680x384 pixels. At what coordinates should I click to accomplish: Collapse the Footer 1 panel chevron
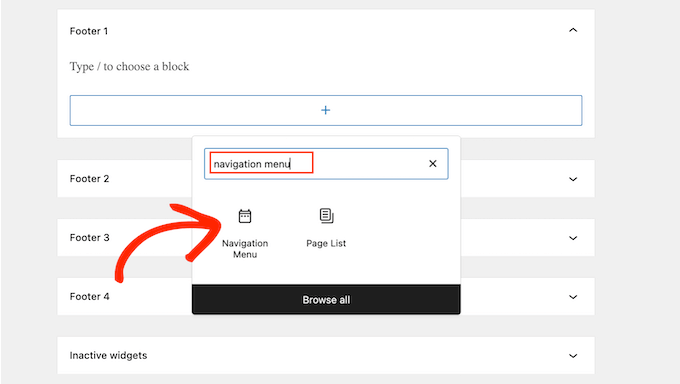[x=573, y=30]
